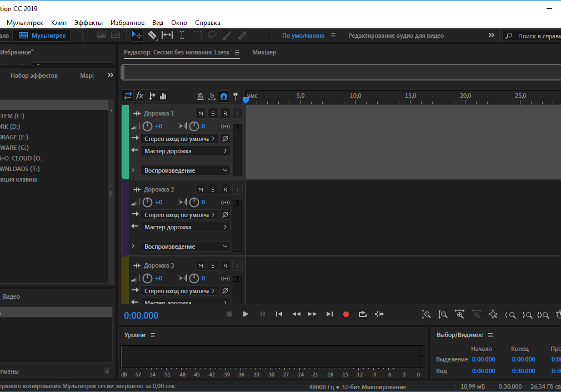Image resolution: width=561 pixels, height=392 pixels.
Task: Open the Клип menu
Action: (x=59, y=23)
